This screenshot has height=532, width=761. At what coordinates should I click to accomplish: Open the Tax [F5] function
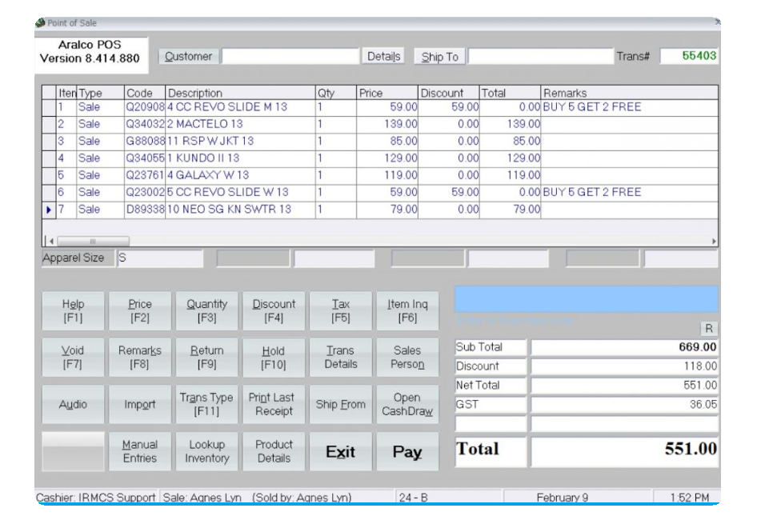pos(341,311)
